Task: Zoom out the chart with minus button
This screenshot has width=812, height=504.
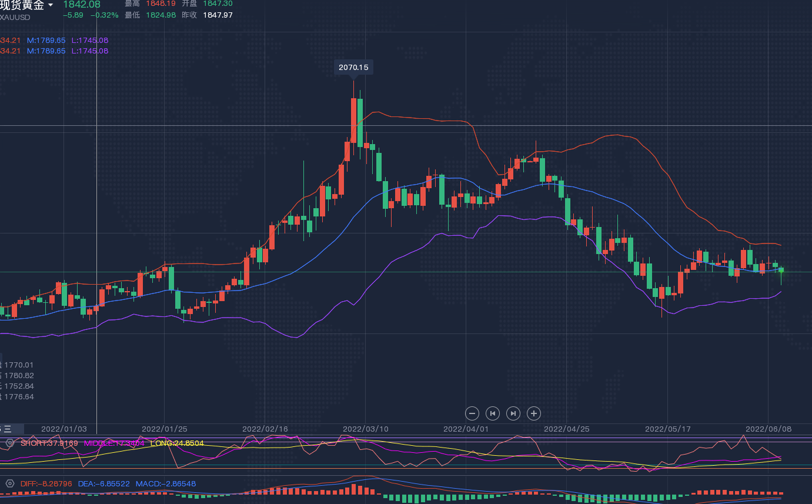Action: click(x=472, y=413)
